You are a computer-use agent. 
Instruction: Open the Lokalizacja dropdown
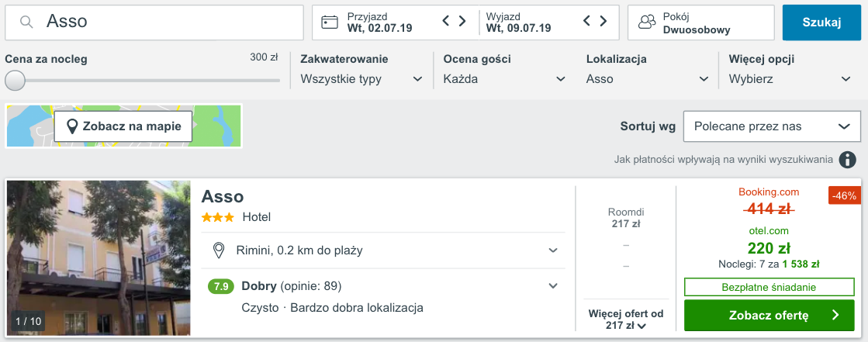[x=647, y=79]
